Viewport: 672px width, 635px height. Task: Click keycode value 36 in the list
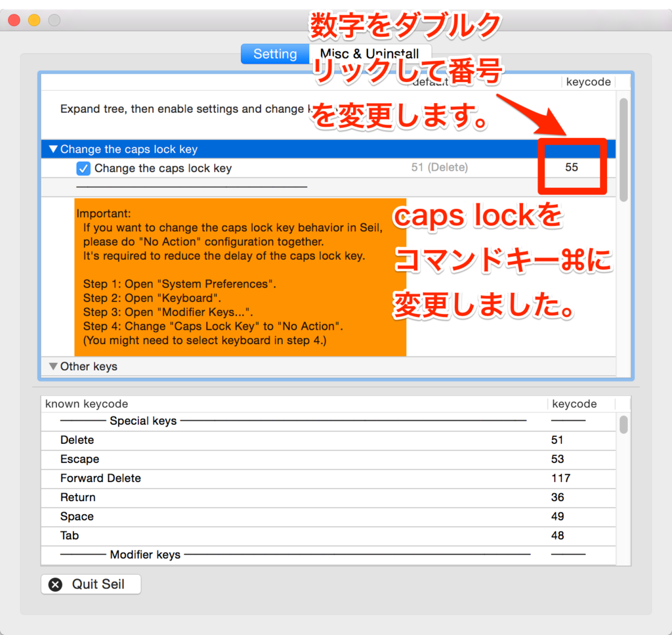[558, 497]
